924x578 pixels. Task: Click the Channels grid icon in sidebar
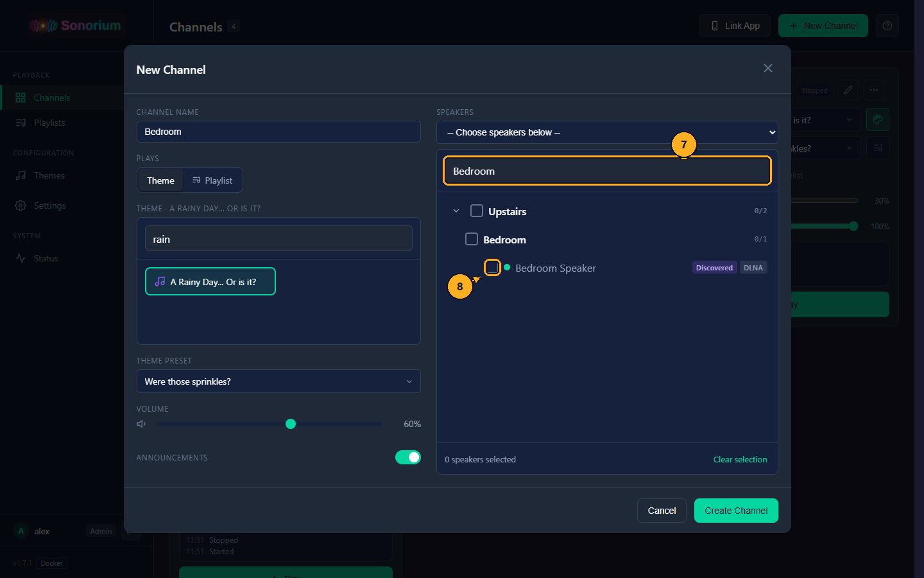(x=21, y=98)
